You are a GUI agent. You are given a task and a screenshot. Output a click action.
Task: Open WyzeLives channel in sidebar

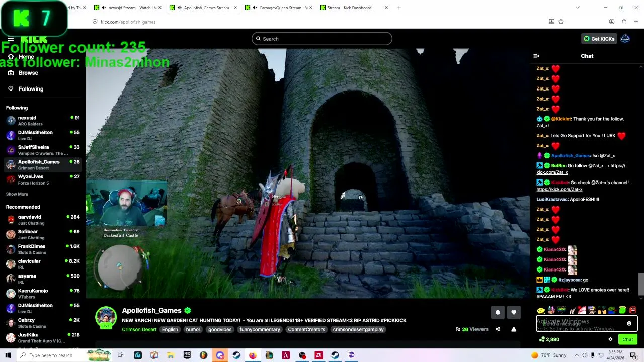[x=43, y=179]
